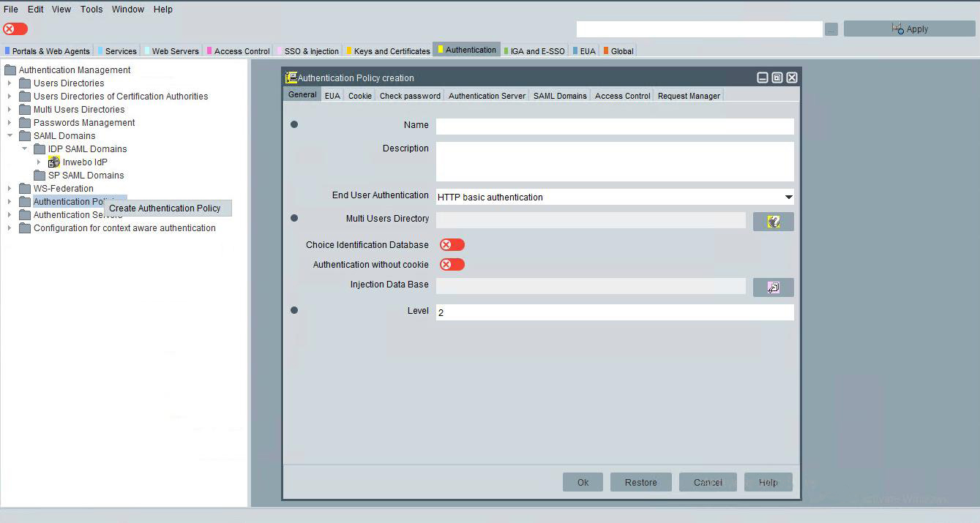Switch to the Check password tab

410,96
